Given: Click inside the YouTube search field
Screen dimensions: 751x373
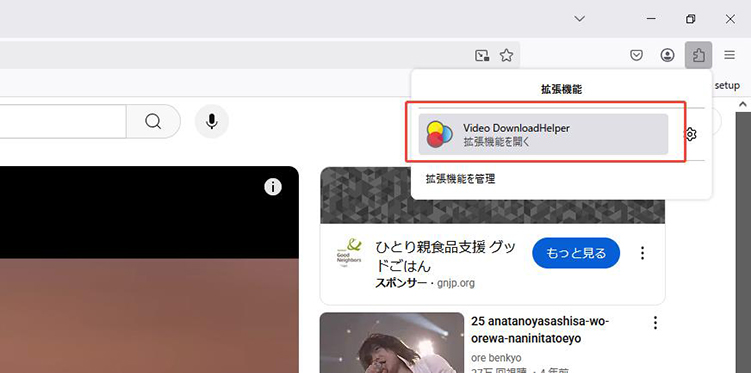Looking at the screenshot, I should click(x=62, y=122).
